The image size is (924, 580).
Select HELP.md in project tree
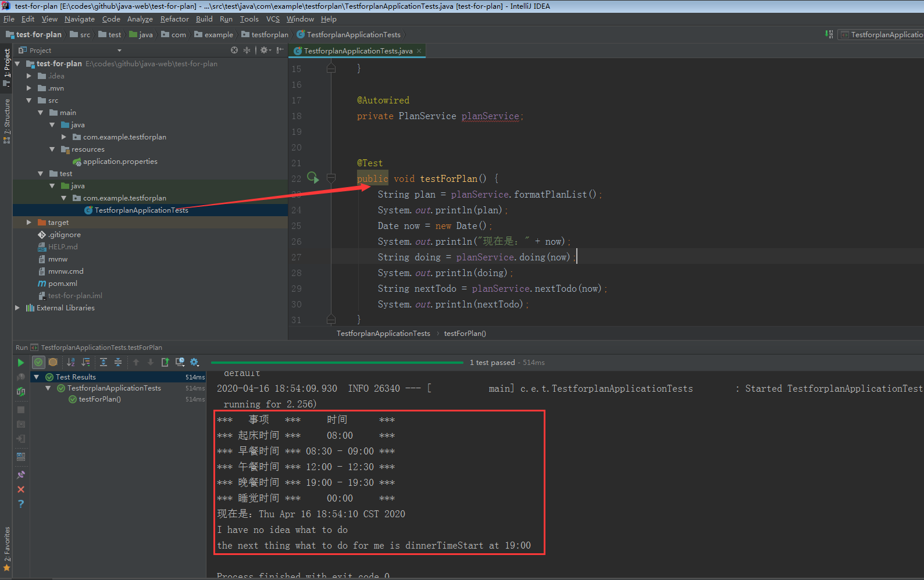pos(58,247)
